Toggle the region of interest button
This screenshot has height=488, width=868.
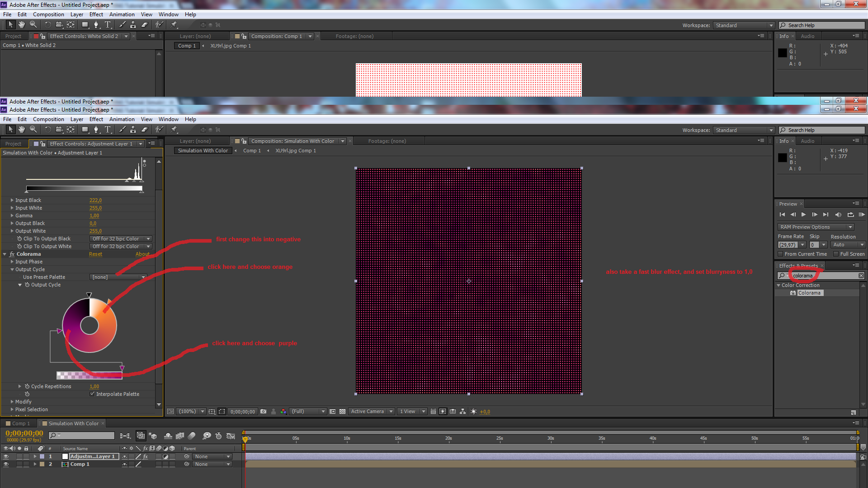click(x=332, y=412)
